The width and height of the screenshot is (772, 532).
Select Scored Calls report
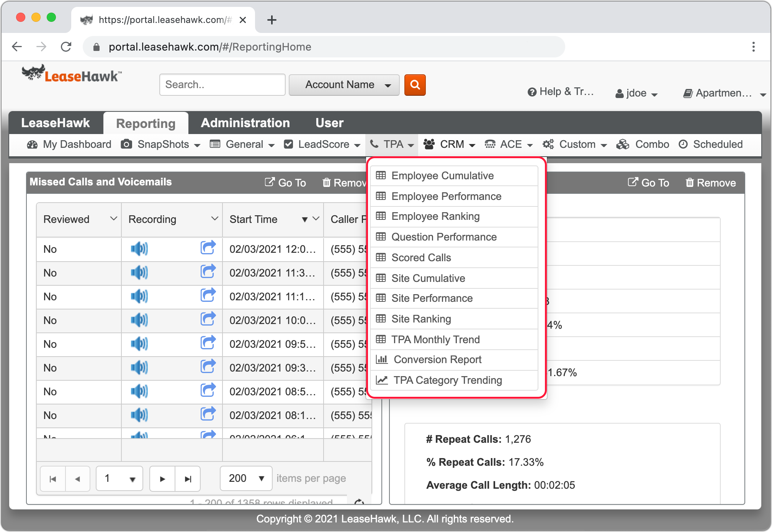[454, 258]
